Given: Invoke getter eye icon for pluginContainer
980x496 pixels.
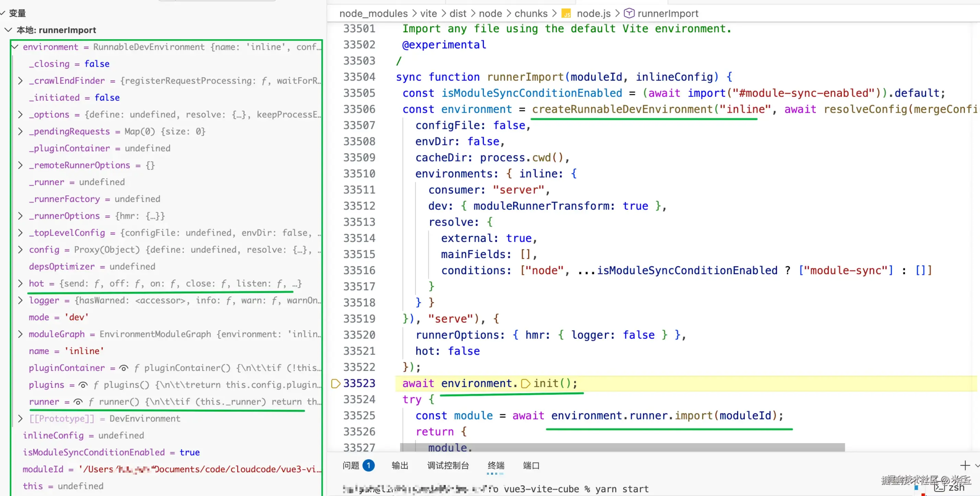Looking at the screenshot, I should pyautogui.click(x=123, y=368).
